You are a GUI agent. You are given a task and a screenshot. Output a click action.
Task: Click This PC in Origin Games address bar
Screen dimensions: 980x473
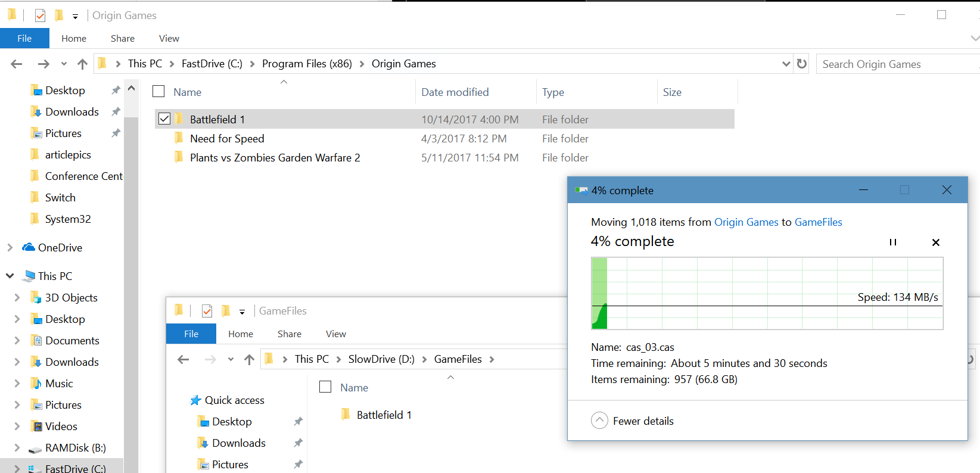[145, 64]
